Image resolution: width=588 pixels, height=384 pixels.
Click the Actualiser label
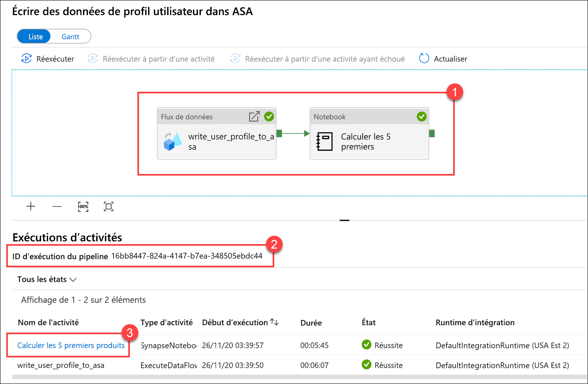pyautogui.click(x=450, y=59)
